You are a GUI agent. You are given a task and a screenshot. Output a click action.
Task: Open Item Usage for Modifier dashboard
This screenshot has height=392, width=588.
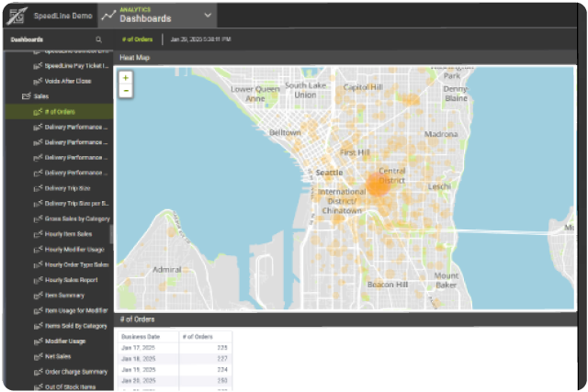[x=76, y=310]
